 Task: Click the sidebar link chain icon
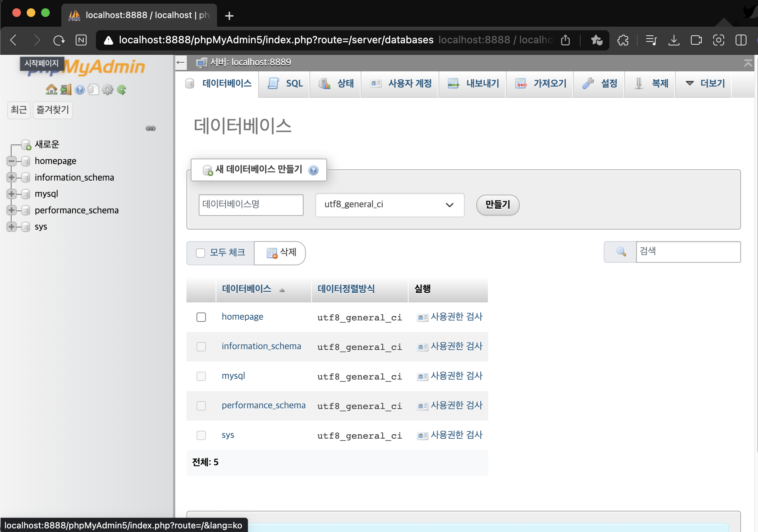click(151, 128)
